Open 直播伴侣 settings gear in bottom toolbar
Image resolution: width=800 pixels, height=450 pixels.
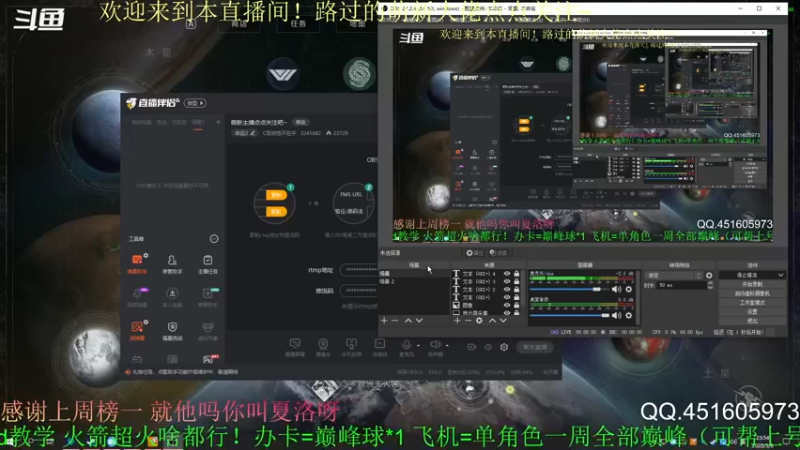[504, 347]
